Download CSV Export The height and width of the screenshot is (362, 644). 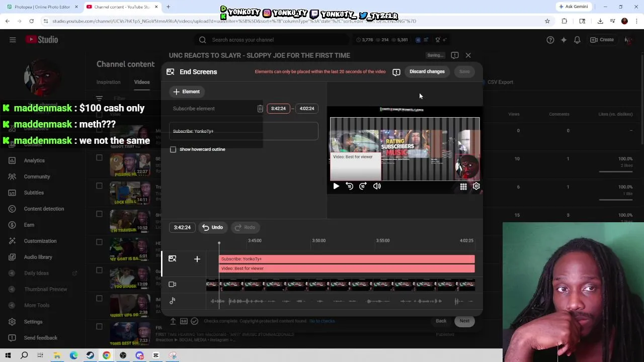pos(500,82)
